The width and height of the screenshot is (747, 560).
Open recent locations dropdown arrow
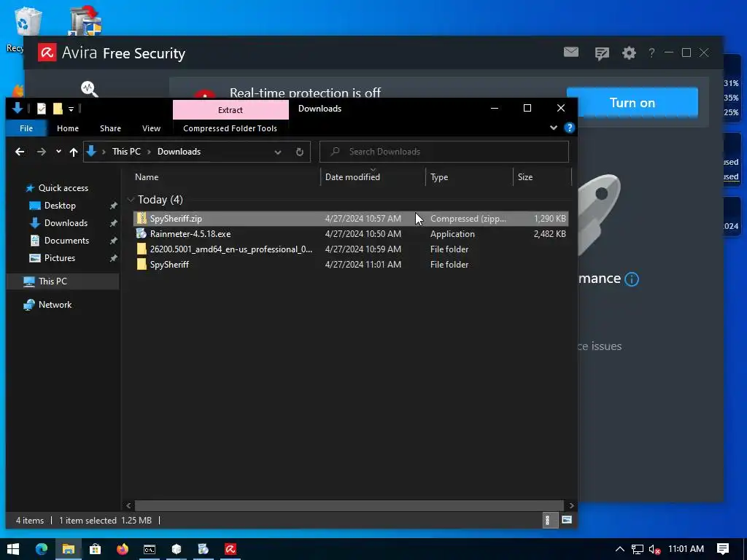[58, 152]
